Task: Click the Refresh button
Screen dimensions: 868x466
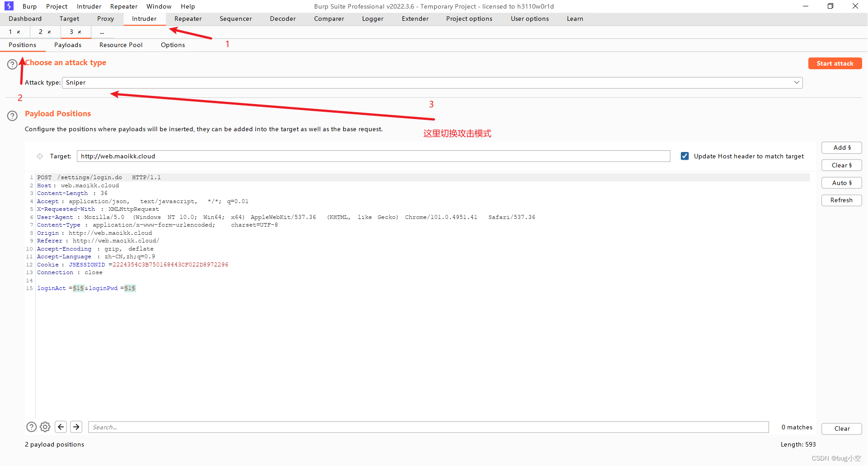Action: [842, 200]
